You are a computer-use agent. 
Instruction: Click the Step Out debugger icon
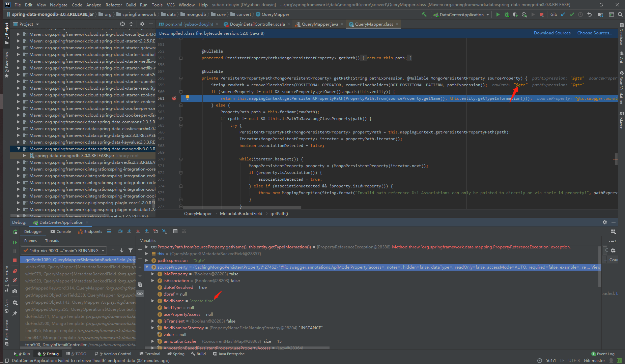[147, 231]
